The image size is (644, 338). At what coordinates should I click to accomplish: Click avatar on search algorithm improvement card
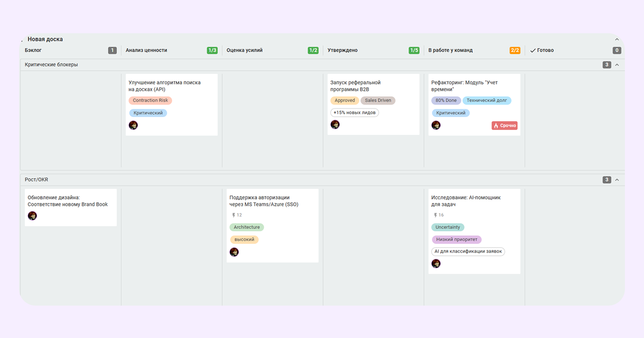(133, 125)
